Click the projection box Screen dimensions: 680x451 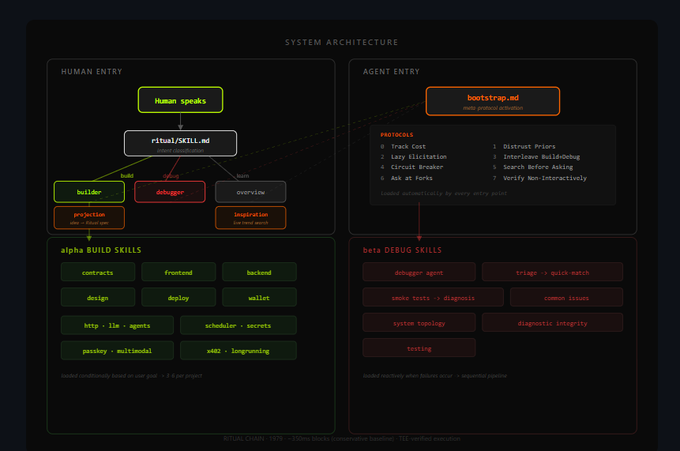click(x=89, y=218)
